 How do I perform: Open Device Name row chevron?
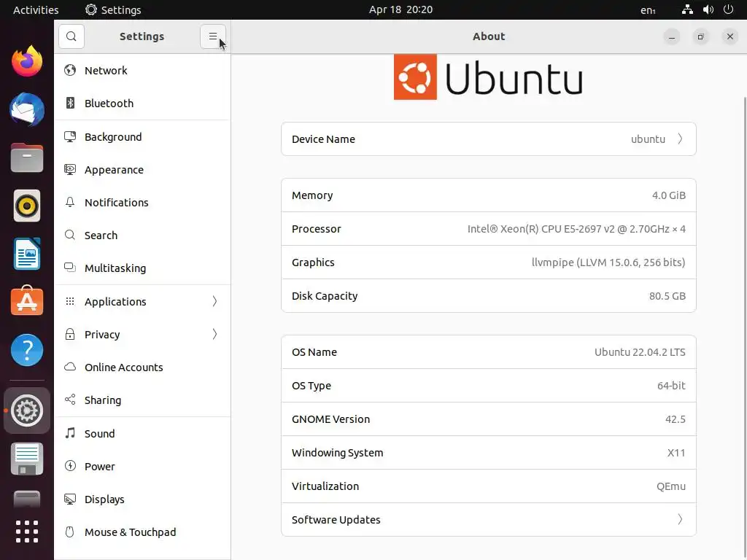pyautogui.click(x=680, y=139)
